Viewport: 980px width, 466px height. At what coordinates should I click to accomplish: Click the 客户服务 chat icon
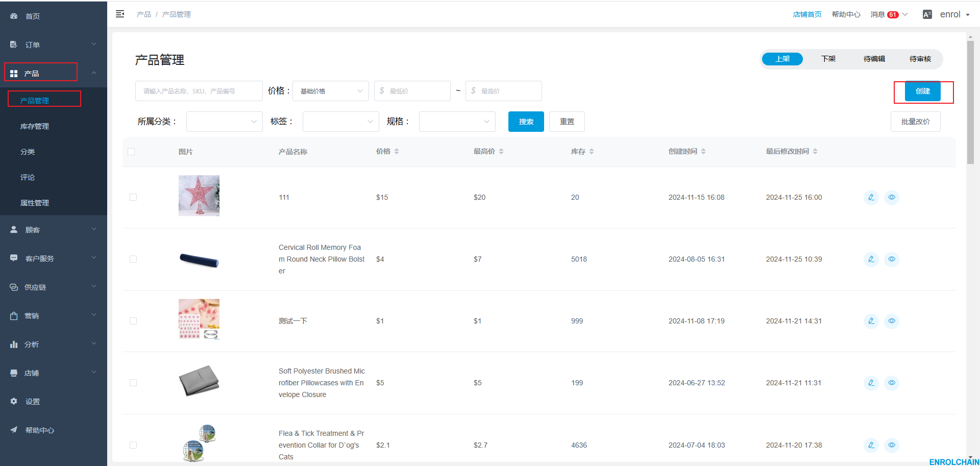coord(14,259)
